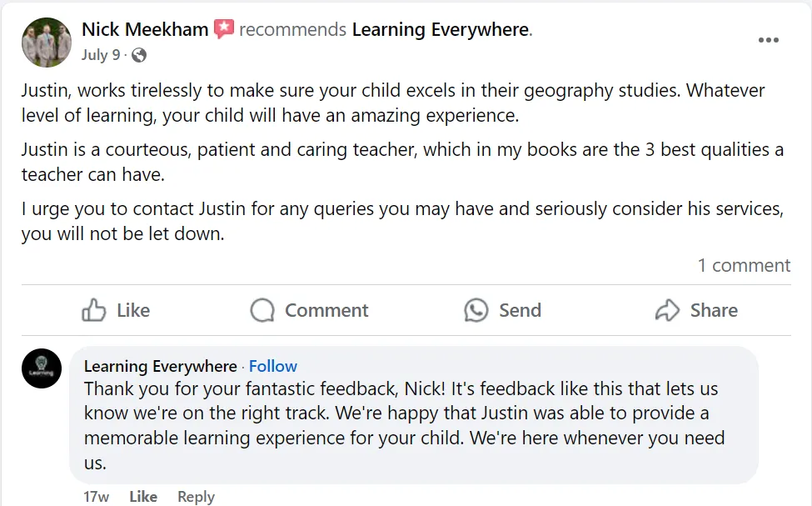Click the public globe privacy icon

click(139, 55)
